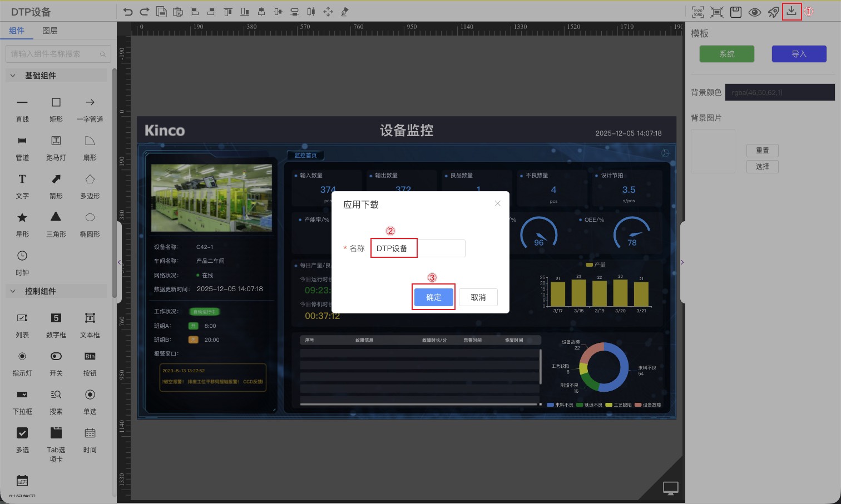Click the application download icon in toolbar
The height and width of the screenshot is (504, 841).
(x=791, y=11)
